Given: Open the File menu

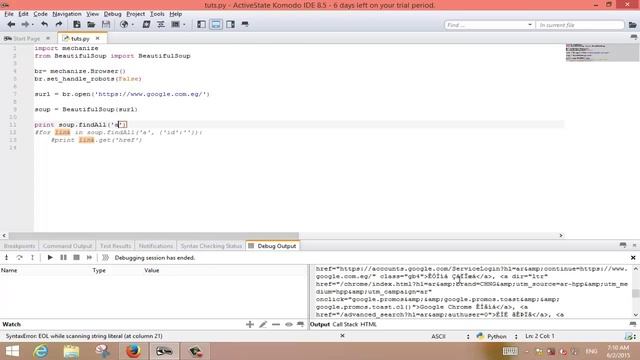Looking at the screenshot, I should pyautogui.click(x=9, y=14).
